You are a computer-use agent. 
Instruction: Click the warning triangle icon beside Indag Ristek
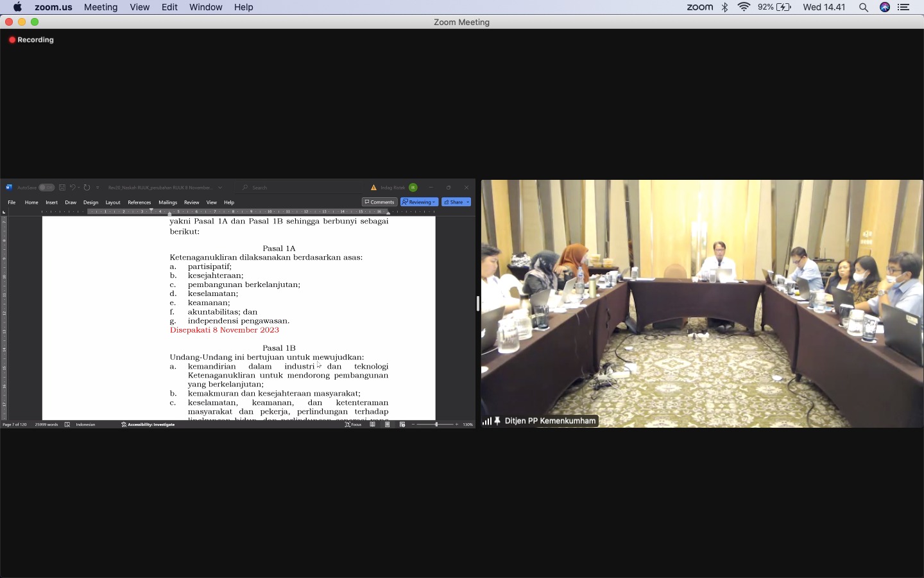click(x=373, y=188)
